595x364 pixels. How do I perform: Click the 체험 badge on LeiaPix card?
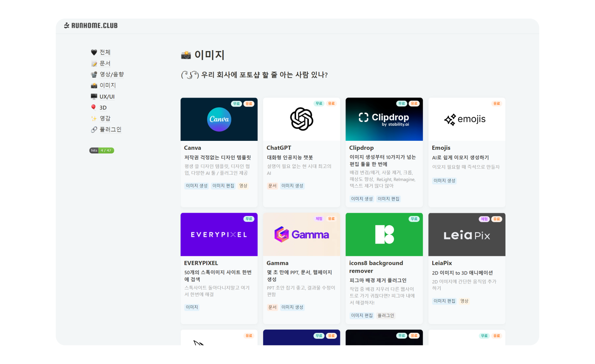coord(484,219)
